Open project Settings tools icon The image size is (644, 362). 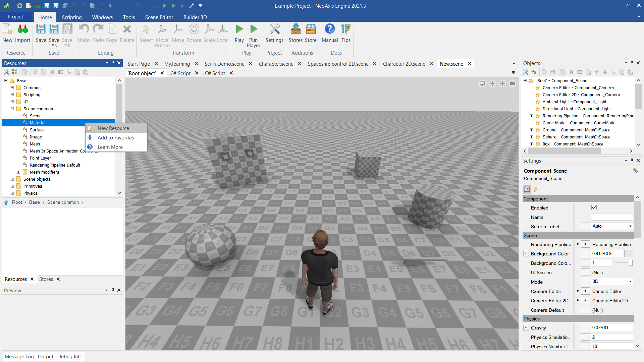point(274,29)
